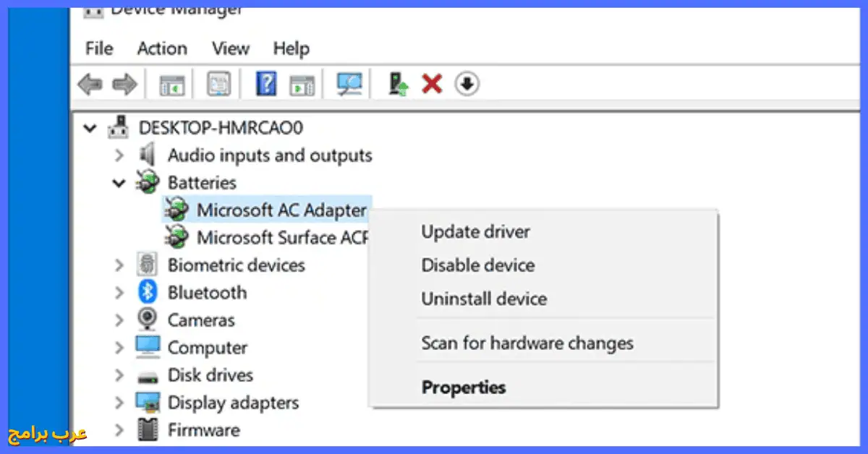Select the Cameras label
Viewport: 868px width, 454px height.
201,320
